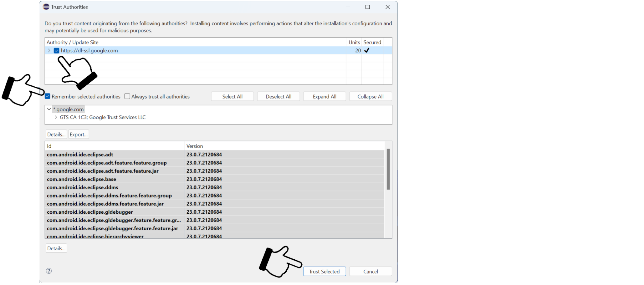Click the Eclipse icon in title bar
Viewport: 644px width, 285px height.
tap(46, 7)
